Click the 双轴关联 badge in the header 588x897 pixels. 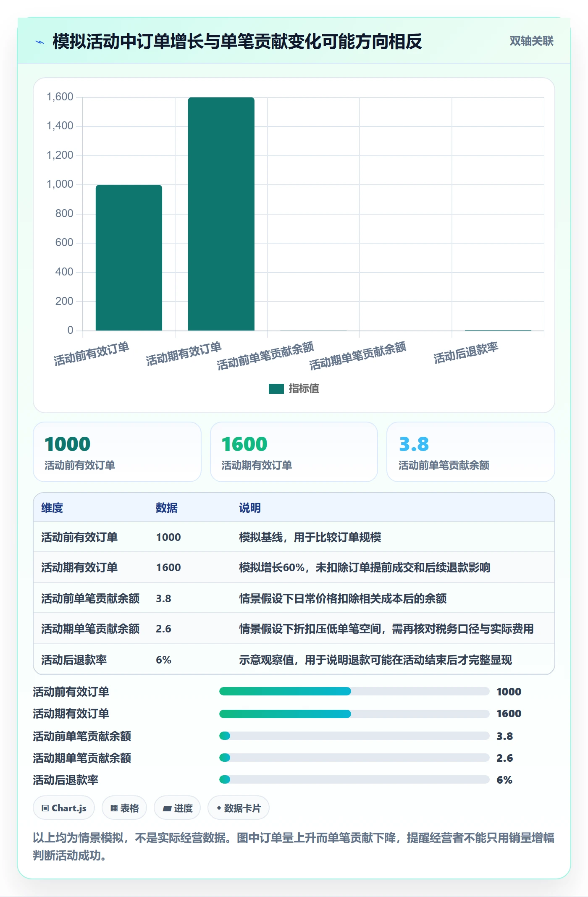[531, 41]
